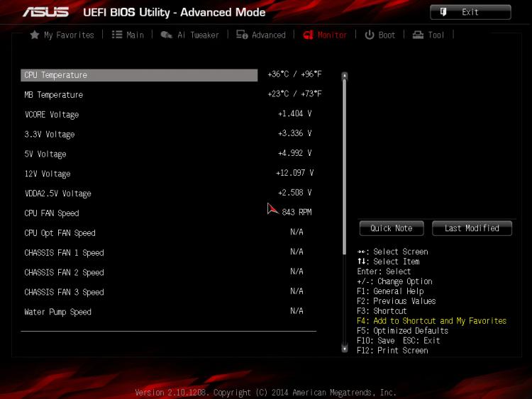Select the Monitor tab label
This screenshot has height=399, width=532.
pos(332,35)
